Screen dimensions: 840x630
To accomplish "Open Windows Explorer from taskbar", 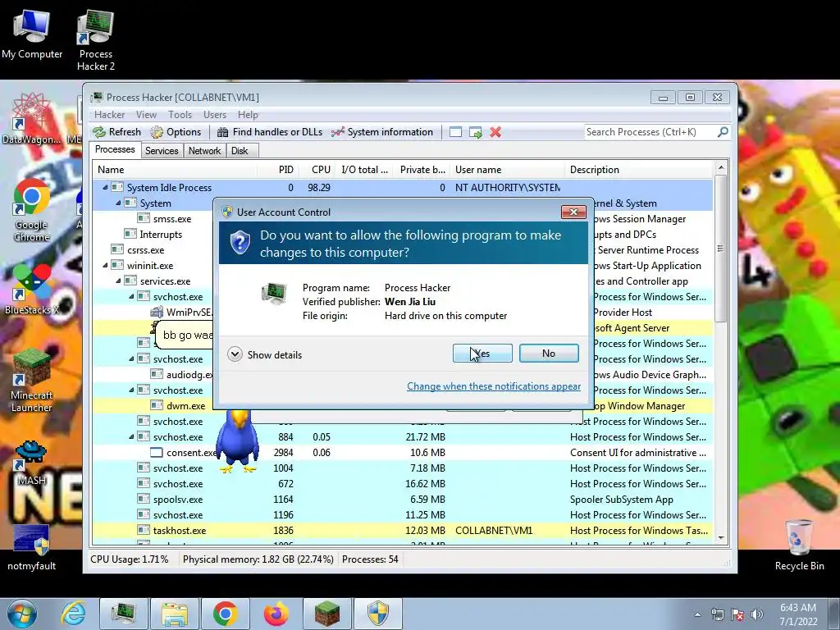I will (174, 614).
